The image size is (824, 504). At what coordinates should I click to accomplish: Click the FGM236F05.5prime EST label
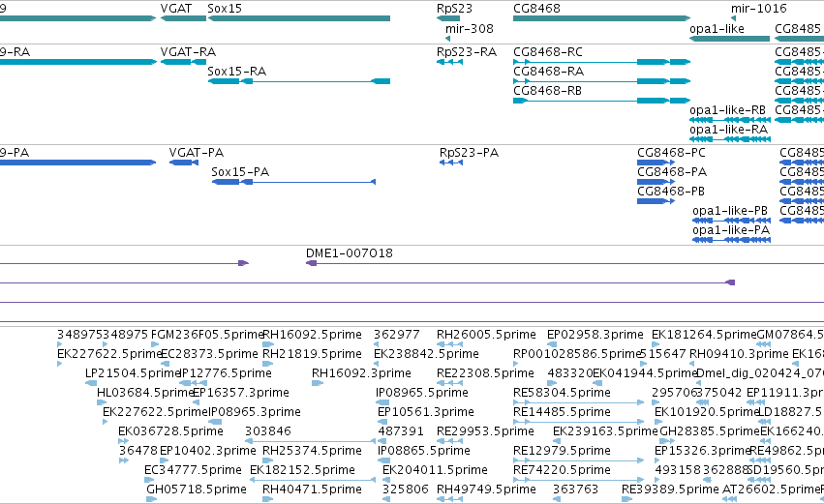[206, 335]
